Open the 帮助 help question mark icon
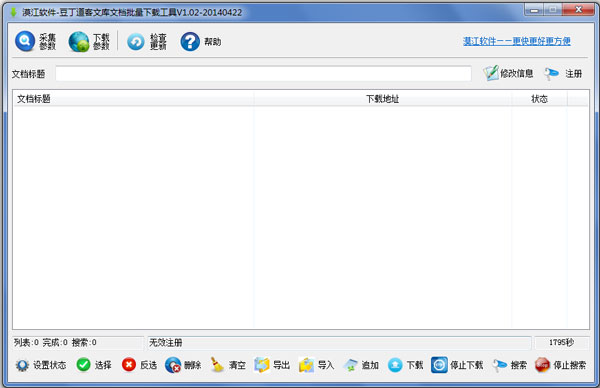The height and width of the screenshot is (388, 600). (190, 41)
